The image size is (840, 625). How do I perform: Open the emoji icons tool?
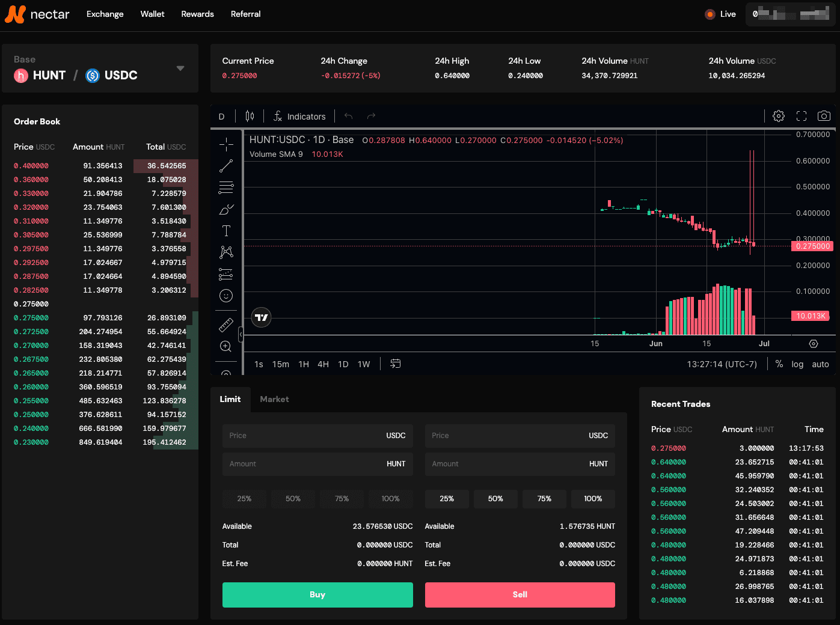[x=226, y=296]
